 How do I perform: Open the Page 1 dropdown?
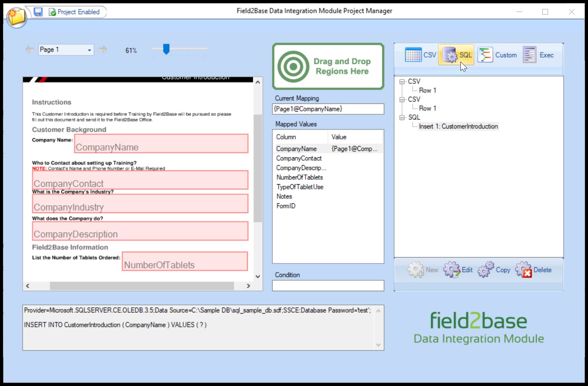click(x=66, y=50)
